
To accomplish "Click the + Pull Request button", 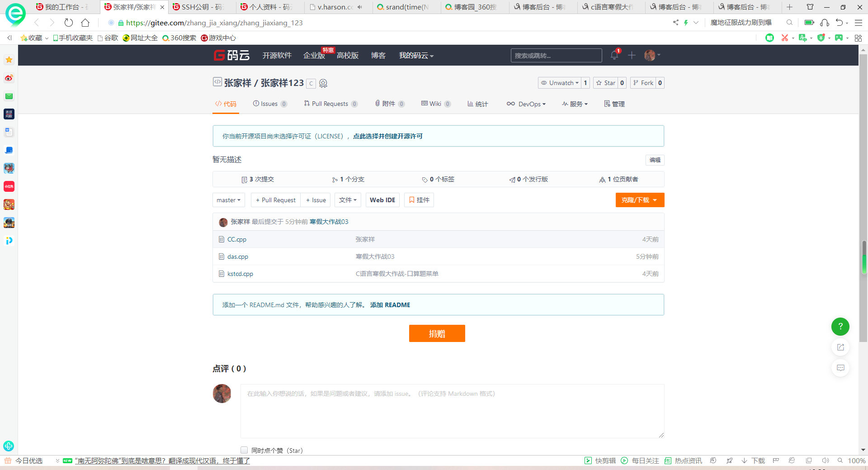I will point(275,200).
